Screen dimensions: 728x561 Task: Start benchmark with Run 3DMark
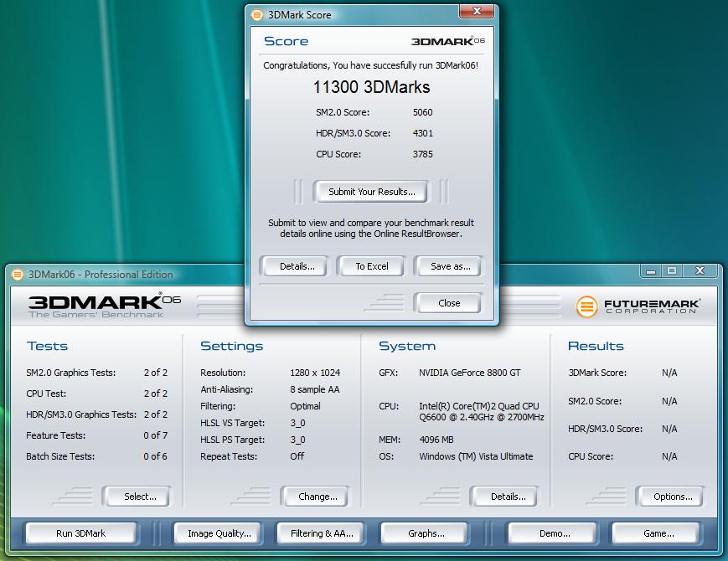pos(80,533)
